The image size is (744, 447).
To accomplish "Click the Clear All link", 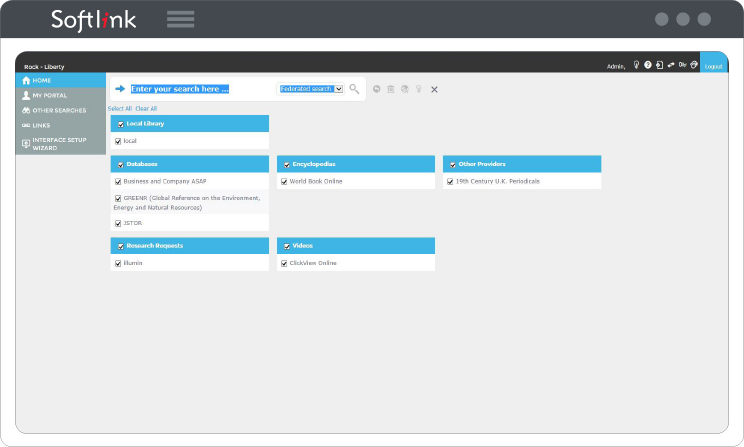I will tap(146, 109).
